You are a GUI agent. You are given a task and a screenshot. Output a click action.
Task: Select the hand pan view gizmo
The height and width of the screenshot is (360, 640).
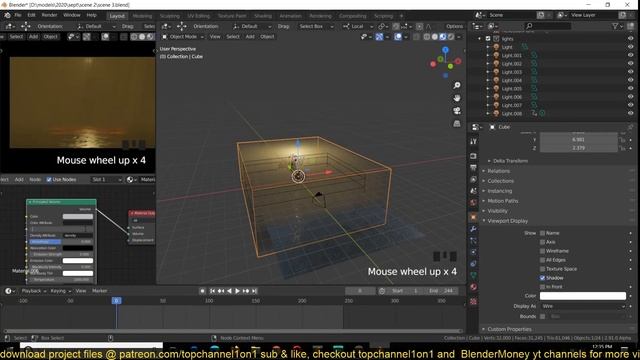457,98
